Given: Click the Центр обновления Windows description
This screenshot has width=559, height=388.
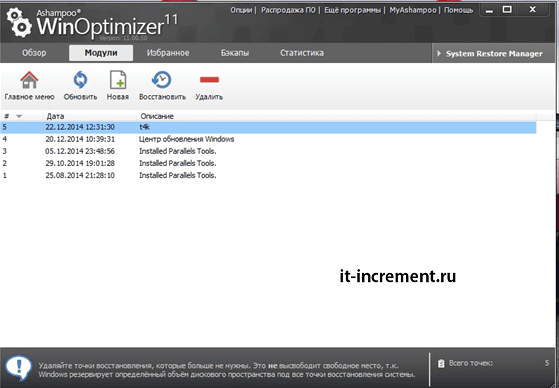Looking at the screenshot, I should (x=186, y=139).
